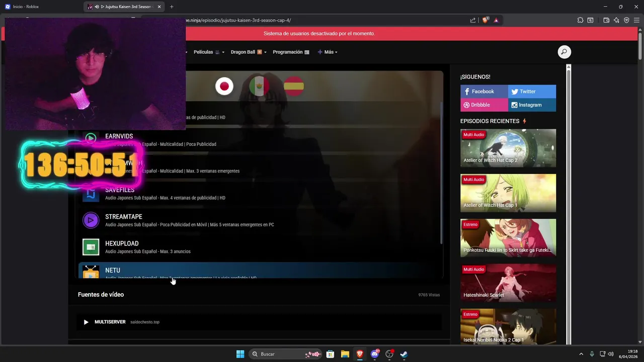The image size is (644, 362).
Task: Click the server list scrollbar
Action: [x=441, y=173]
